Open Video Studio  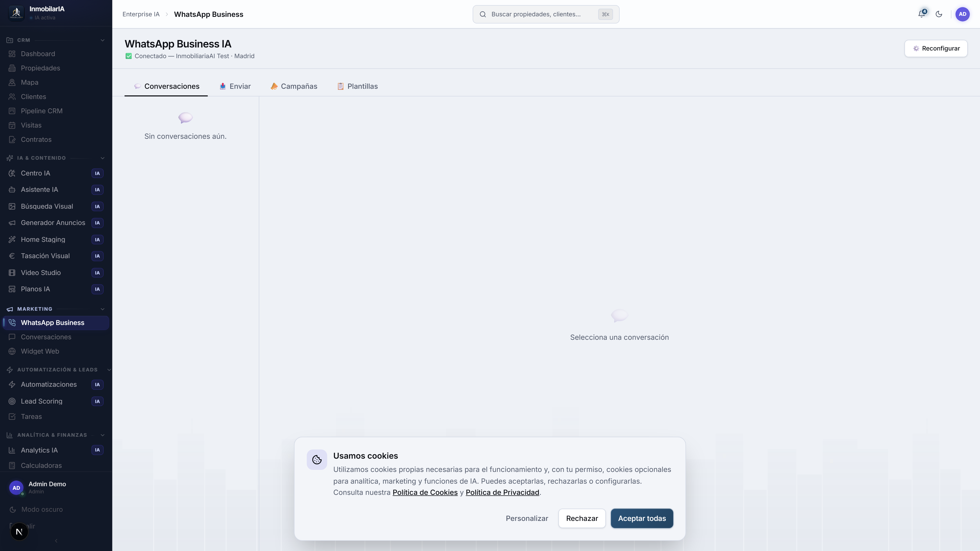[x=56, y=272]
